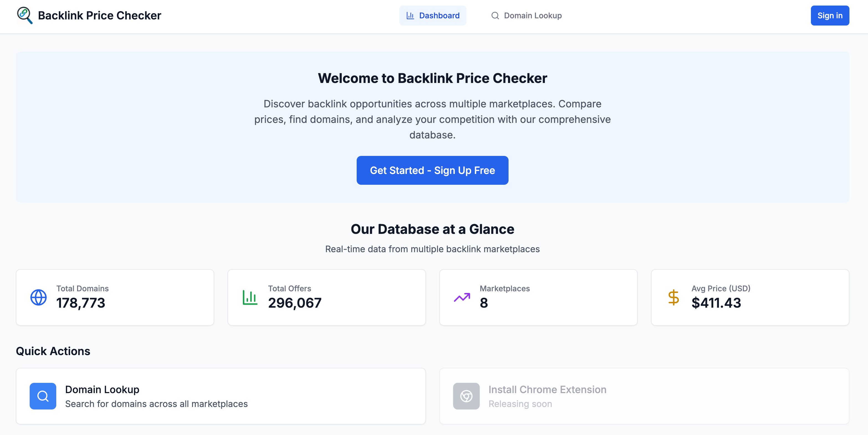Open the Domain Lookup quick action card
The height and width of the screenshot is (435, 868).
tap(220, 396)
